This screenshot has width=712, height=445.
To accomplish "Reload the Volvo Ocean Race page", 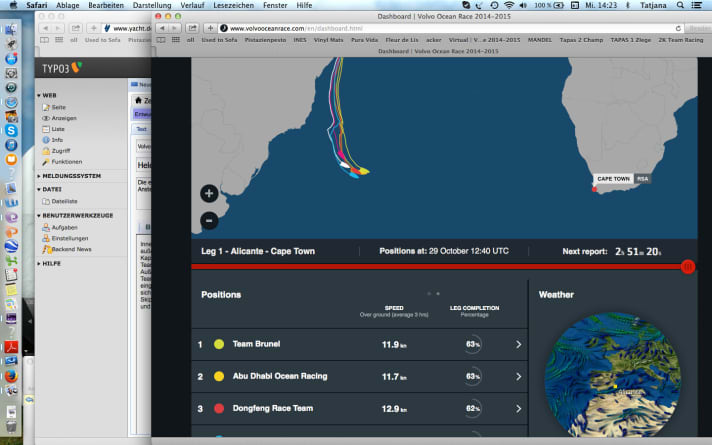I will (x=678, y=28).
